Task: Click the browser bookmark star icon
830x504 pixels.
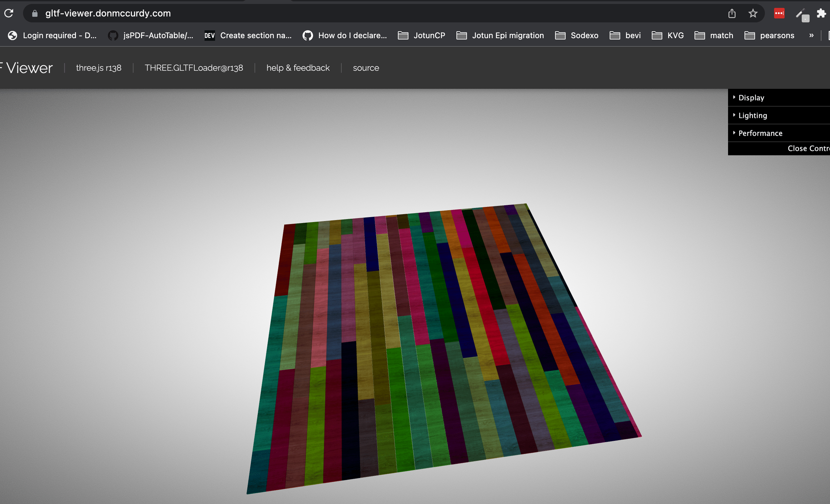Action: pos(753,13)
